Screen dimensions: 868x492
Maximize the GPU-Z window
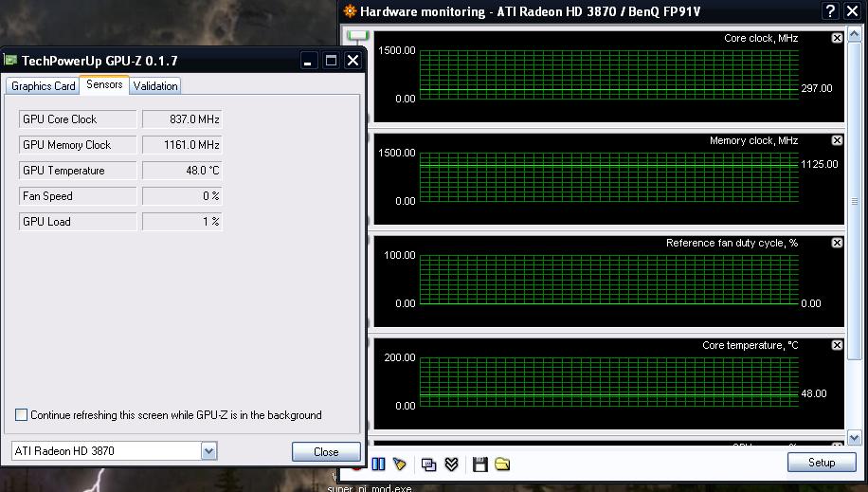click(x=331, y=60)
